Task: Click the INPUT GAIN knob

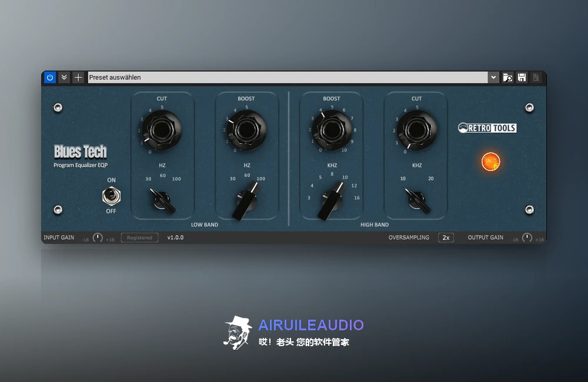Action: click(x=98, y=237)
